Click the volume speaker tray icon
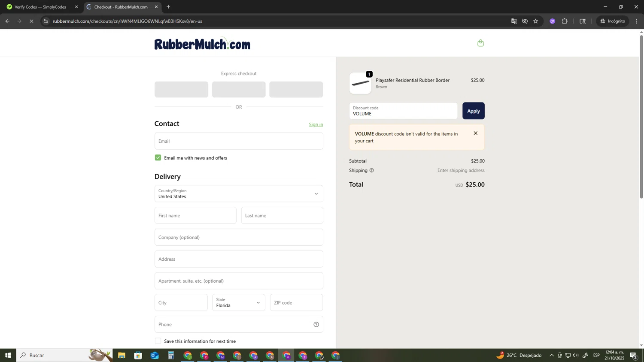 576,355
